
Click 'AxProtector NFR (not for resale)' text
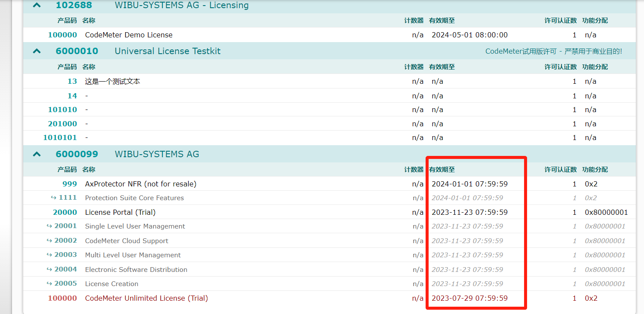coord(141,184)
